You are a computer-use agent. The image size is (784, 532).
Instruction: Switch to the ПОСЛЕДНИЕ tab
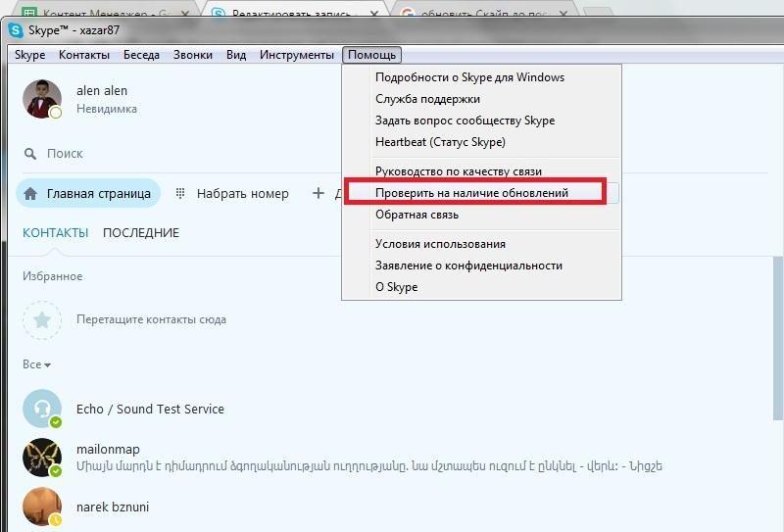tap(141, 233)
